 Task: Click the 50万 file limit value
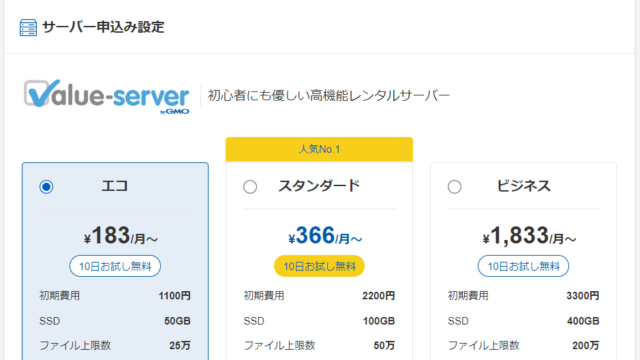point(384,346)
